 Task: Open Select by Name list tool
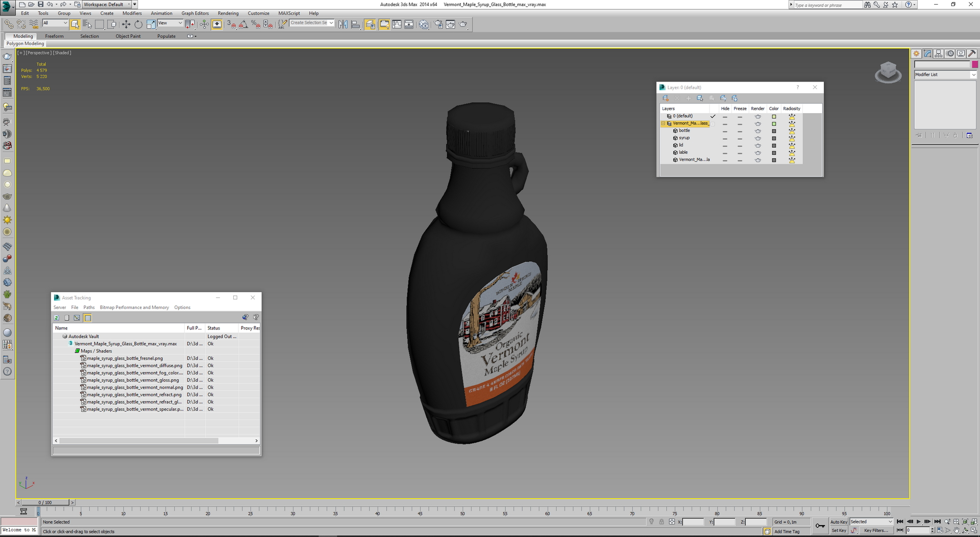pyautogui.click(x=87, y=24)
